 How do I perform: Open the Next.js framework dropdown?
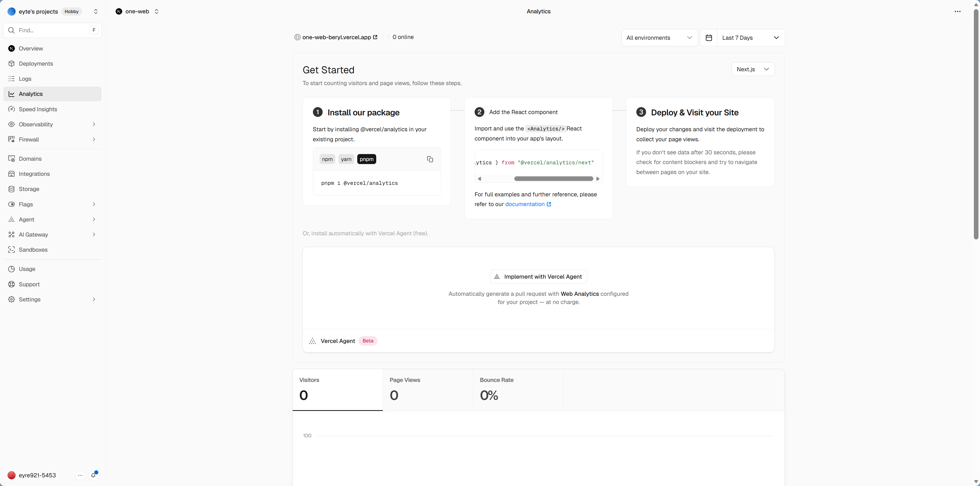[x=752, y=69]
